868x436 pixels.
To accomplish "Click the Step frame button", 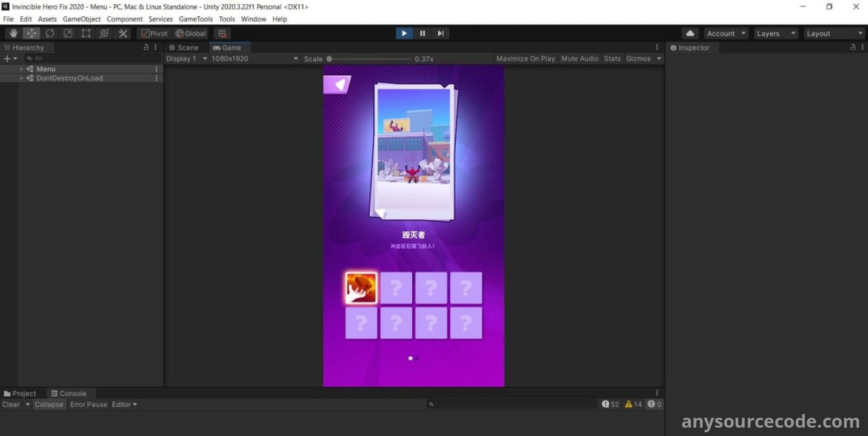I will [x=441, y=33].
